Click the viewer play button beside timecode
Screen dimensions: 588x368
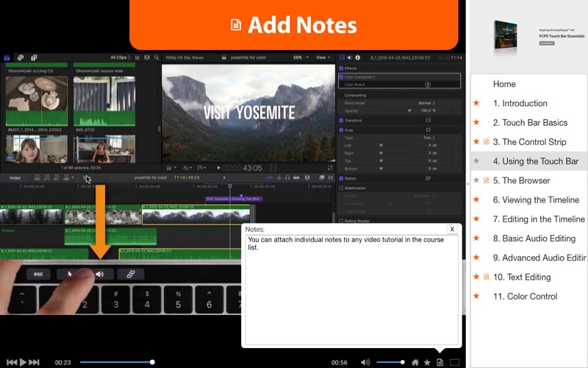coord(218,168)
